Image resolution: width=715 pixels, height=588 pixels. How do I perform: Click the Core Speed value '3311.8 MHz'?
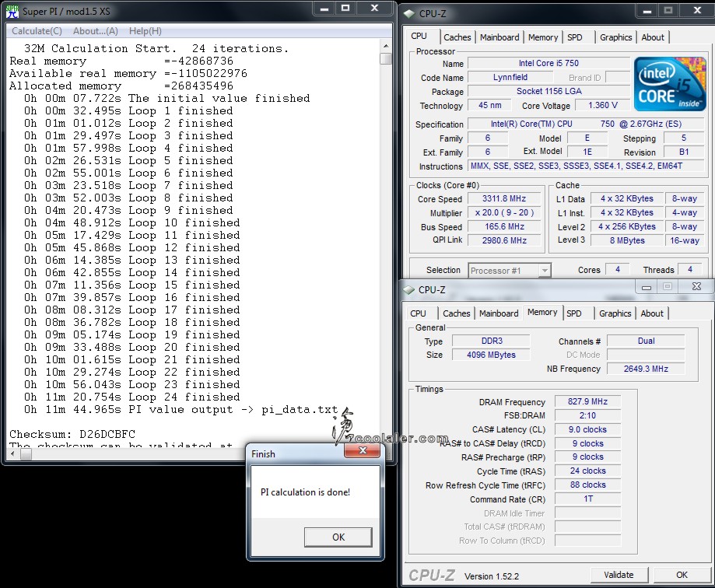click(x=504, y=199)
